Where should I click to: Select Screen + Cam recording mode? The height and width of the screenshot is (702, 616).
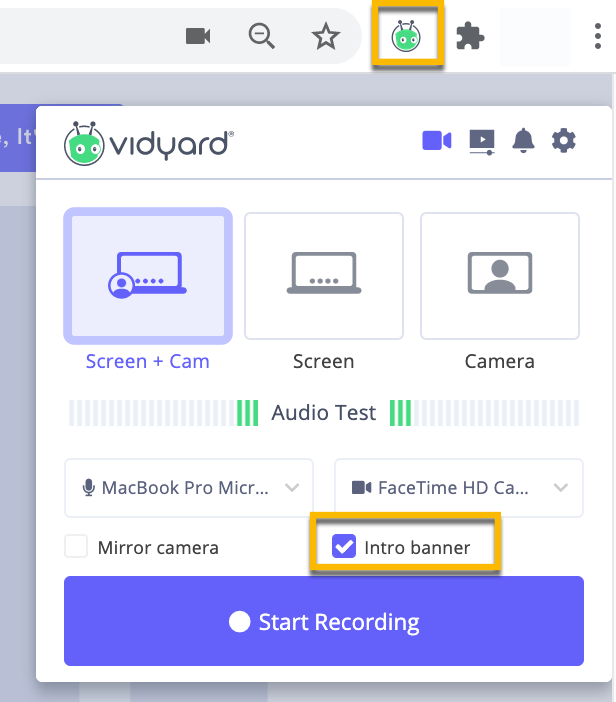pyautogui.click(x=148, y=276)
